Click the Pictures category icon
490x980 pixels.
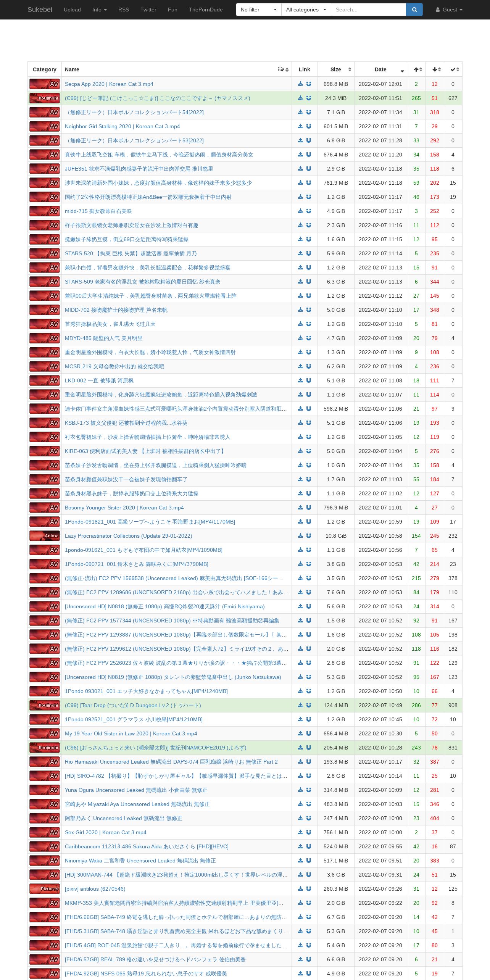pyautogui.click(x=45, y=889)
